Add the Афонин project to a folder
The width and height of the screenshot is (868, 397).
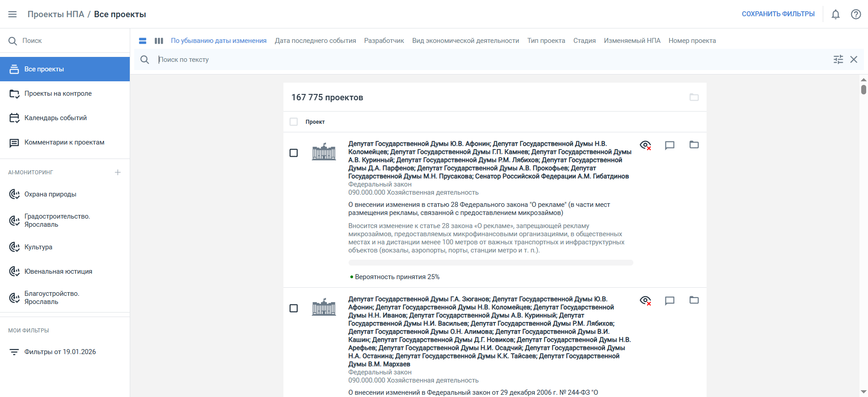[694, 145]
